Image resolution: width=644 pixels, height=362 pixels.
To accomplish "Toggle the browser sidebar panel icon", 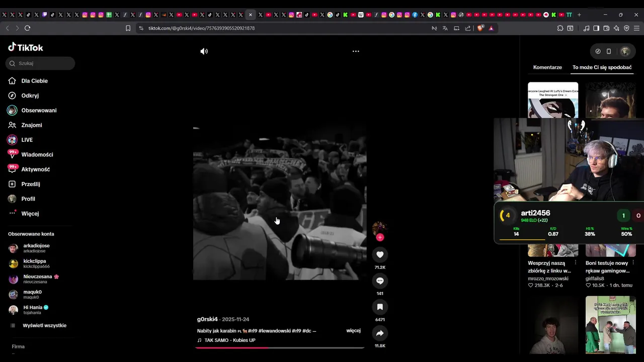I will pyautogui.click(x=596, y=28).
